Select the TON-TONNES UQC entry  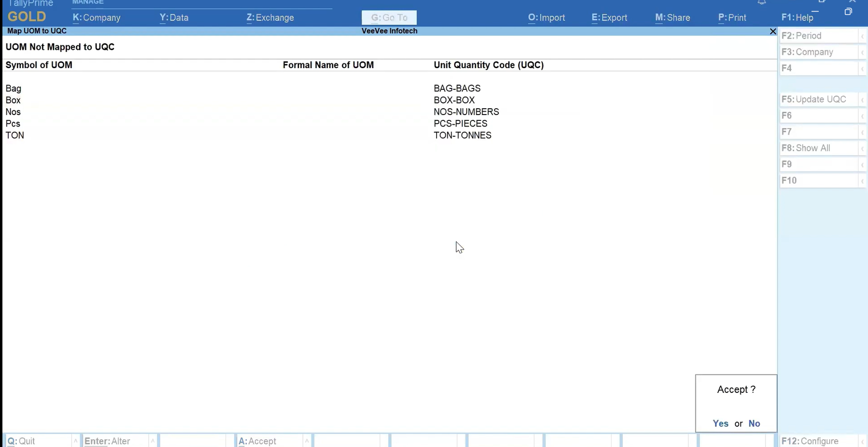coord(462,135)
